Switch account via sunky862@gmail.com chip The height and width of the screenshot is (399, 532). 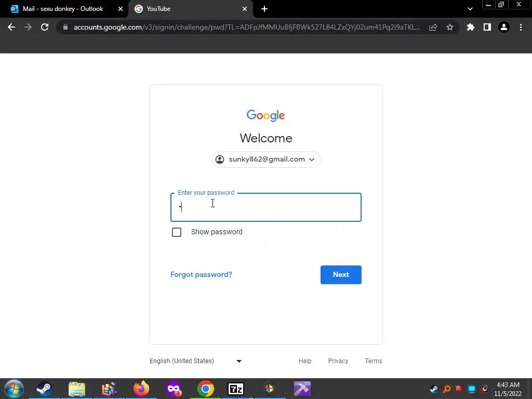coord(266,159)
